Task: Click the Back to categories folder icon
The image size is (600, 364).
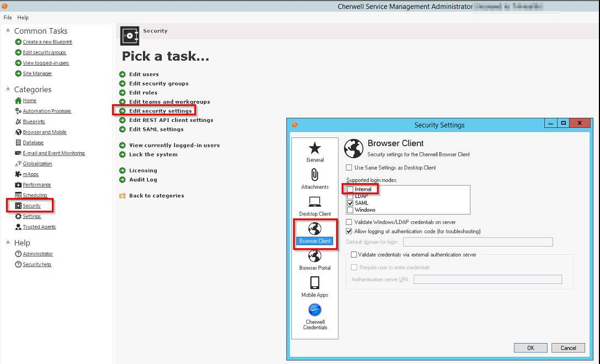Action: pos(123,196)
